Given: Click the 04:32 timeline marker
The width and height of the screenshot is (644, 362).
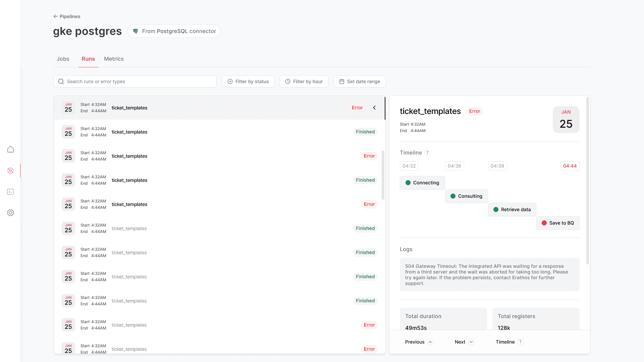Looking at the screenshot, I should click(409, 166).
